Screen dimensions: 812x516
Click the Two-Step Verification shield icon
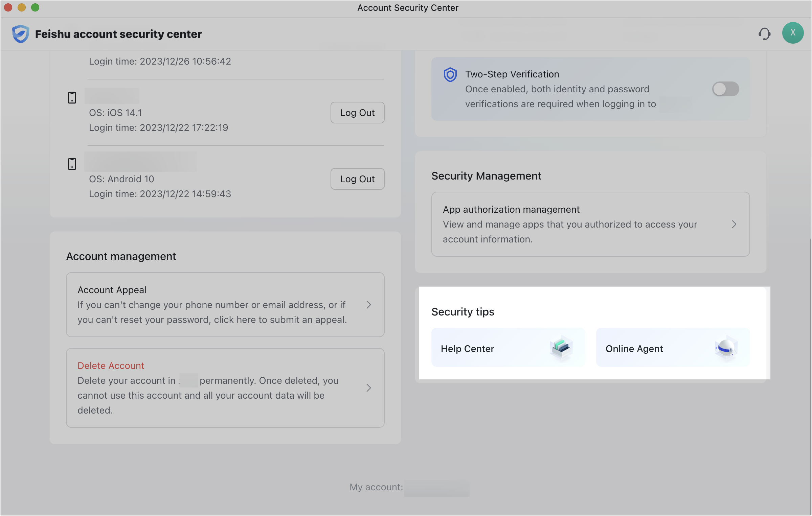tap(450, 75)
